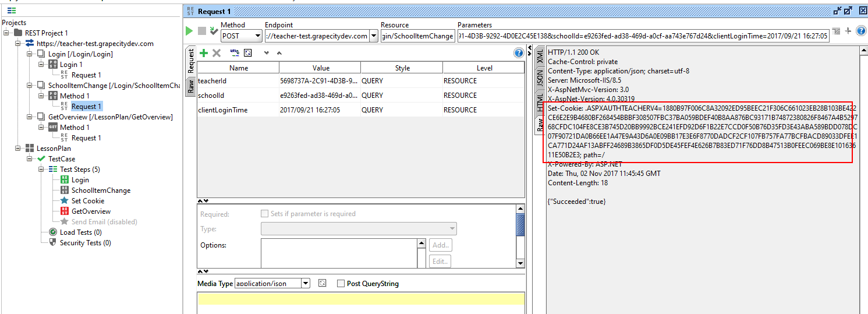Move selected parameter up arrow
Image resolution: width=868 pixels, height=314 pixels.
(x=279, y=53)
